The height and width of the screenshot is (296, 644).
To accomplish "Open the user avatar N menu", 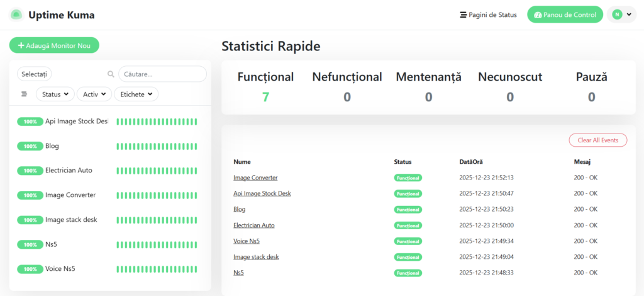I will [621, 14].
